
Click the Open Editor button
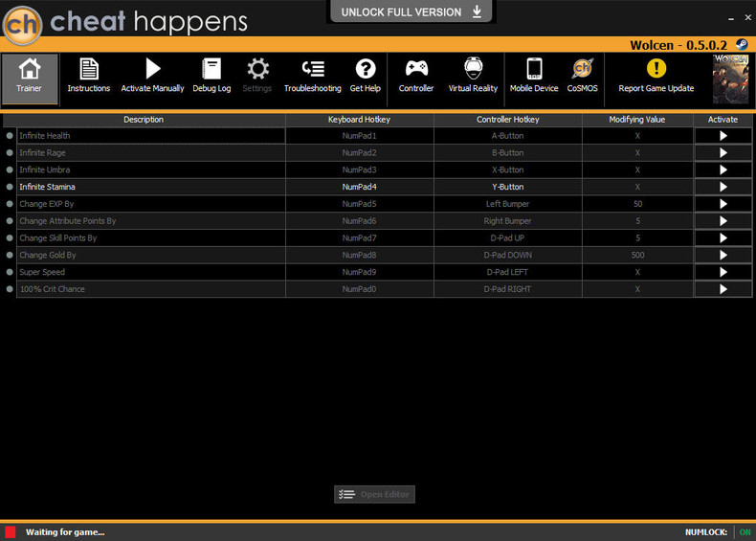(x=374, y=494)
